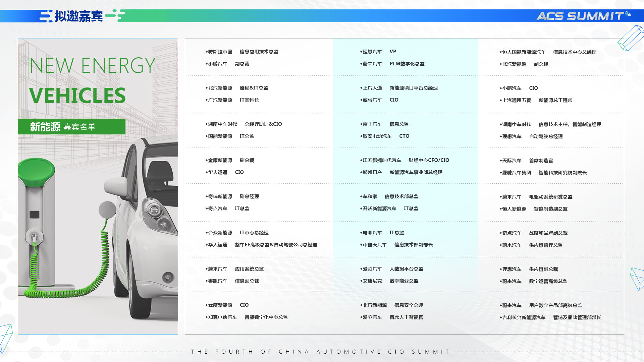
Task: Select the 恒大新能源 智能制造副总监 row
Action: [x=534, y=209]
